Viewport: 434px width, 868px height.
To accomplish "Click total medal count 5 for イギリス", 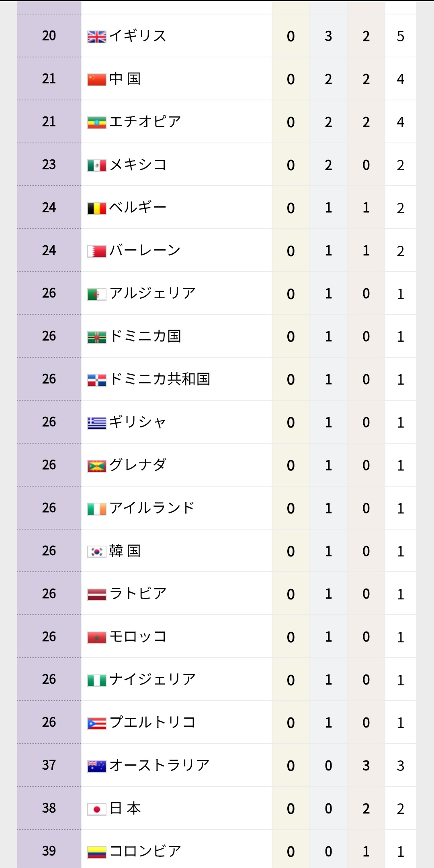I will [400, 37].
